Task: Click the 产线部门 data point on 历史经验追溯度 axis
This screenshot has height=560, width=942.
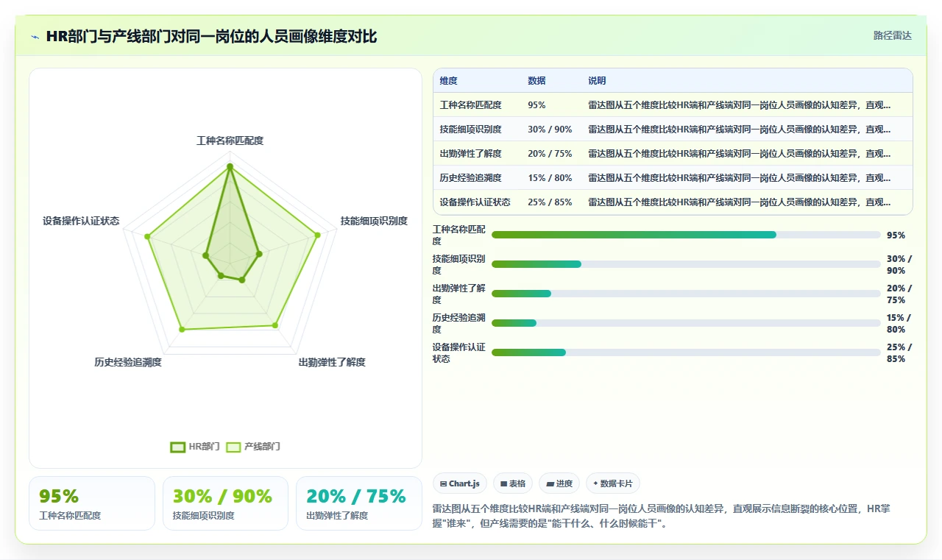Action: point(183,329)
